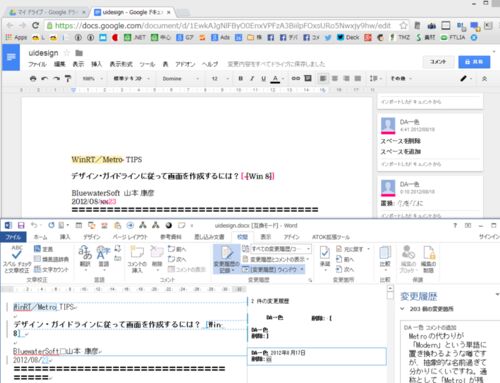Toggle track changes recording in Word

point(226,259)
